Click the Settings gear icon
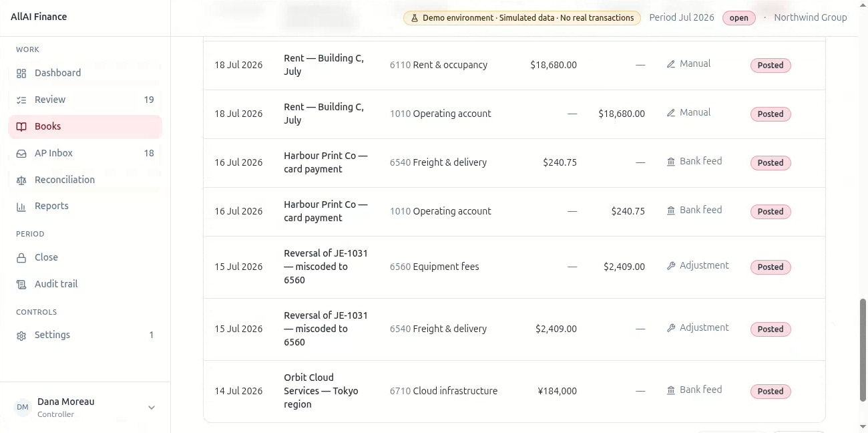 [x=21, y=335]
